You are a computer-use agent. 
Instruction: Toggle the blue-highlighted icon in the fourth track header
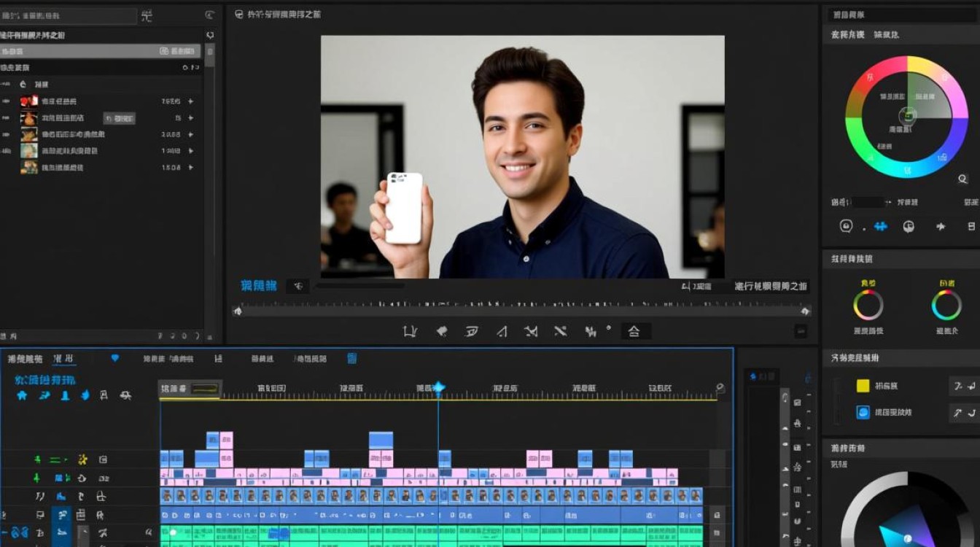coord(61,516)
